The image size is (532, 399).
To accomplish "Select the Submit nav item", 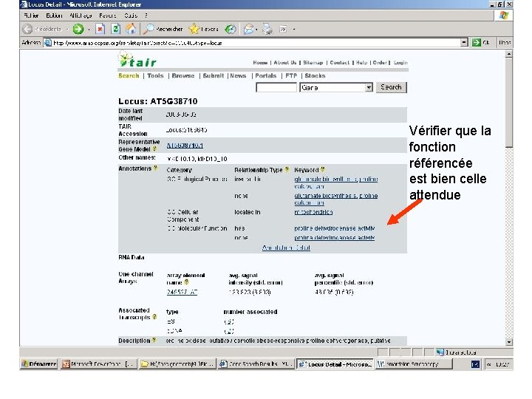I will (214, 75).
